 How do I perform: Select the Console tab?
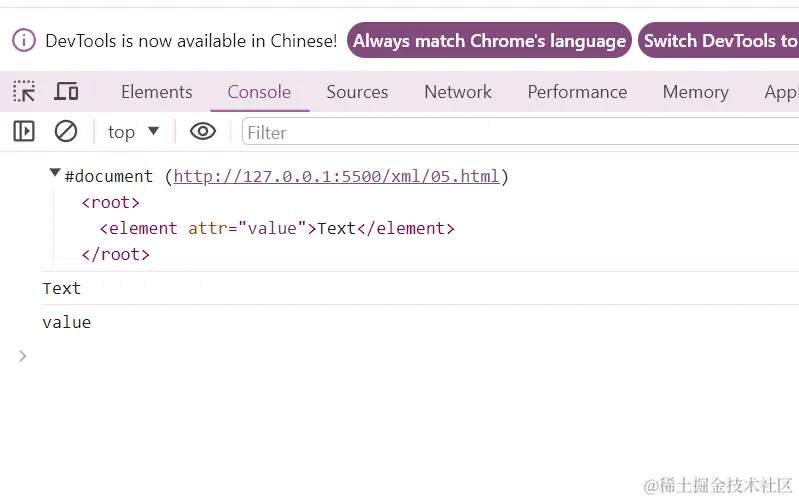click(259, 92)
